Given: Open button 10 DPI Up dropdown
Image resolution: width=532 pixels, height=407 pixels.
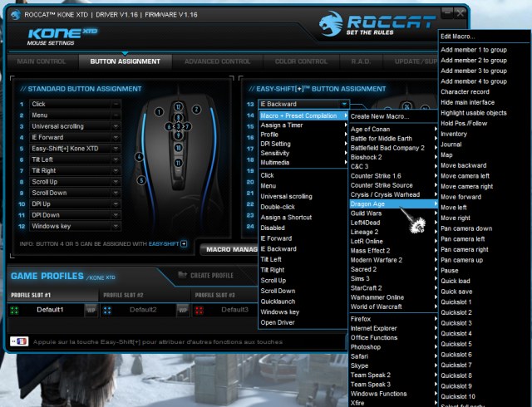Looking at the screenshot, I should pyautogui.click(x=116, y=203).
